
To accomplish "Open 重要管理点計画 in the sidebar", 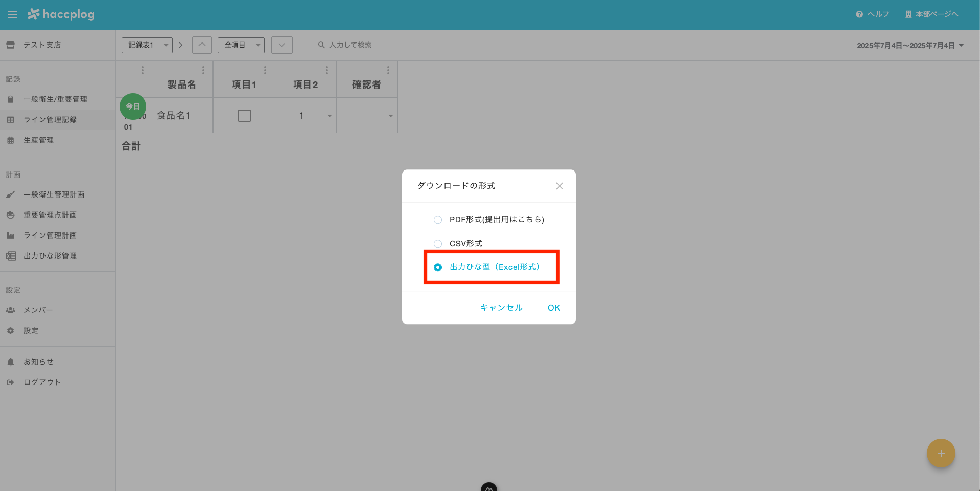I will pyautogui.click(x=50, y=215).
